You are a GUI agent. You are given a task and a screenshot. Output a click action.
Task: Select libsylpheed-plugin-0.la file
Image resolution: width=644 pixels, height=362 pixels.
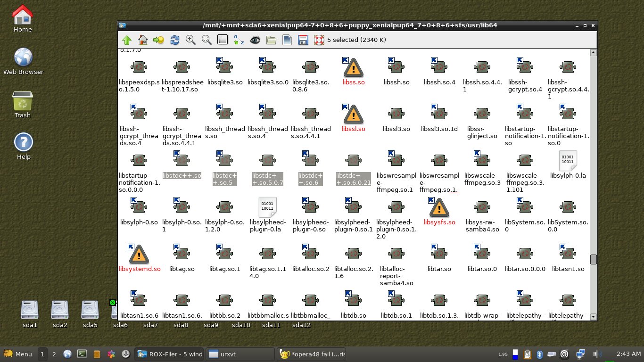(267, 207)
